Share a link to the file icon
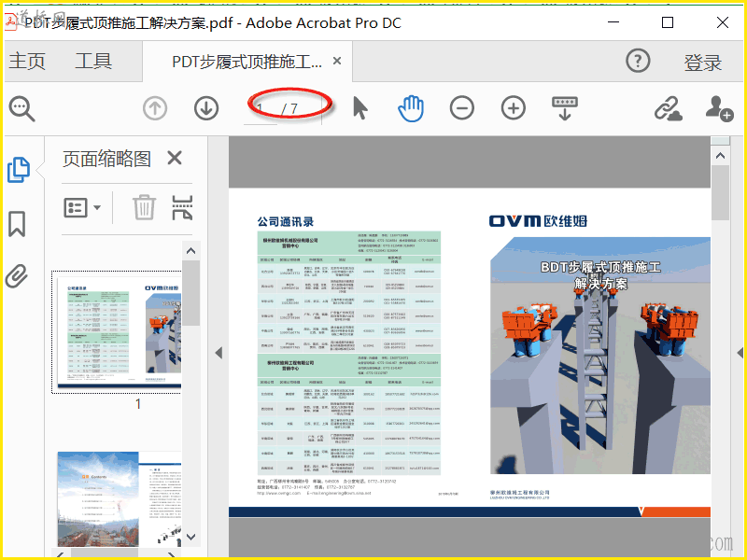Image resolution: width=747 pixels, height=560 pixels. [668, 108]
